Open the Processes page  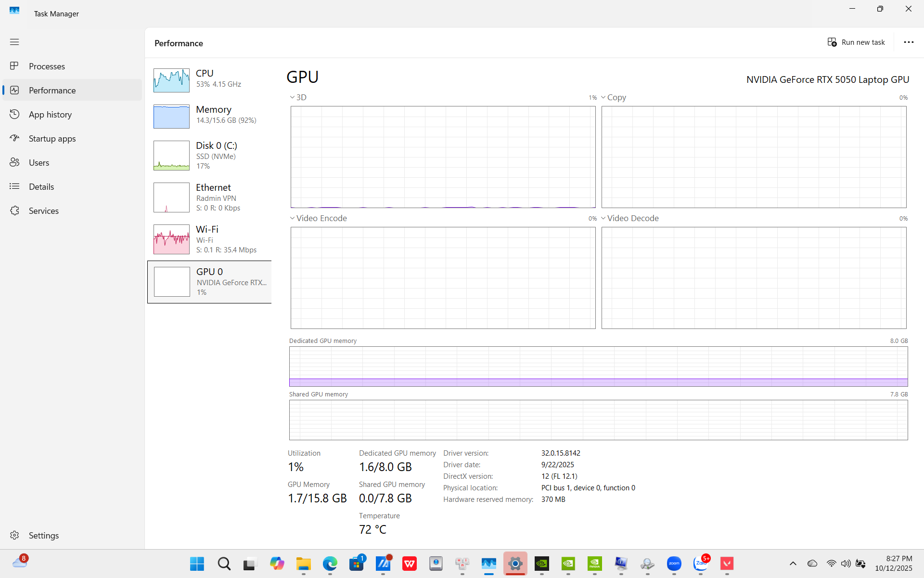[x=47, y=66]
